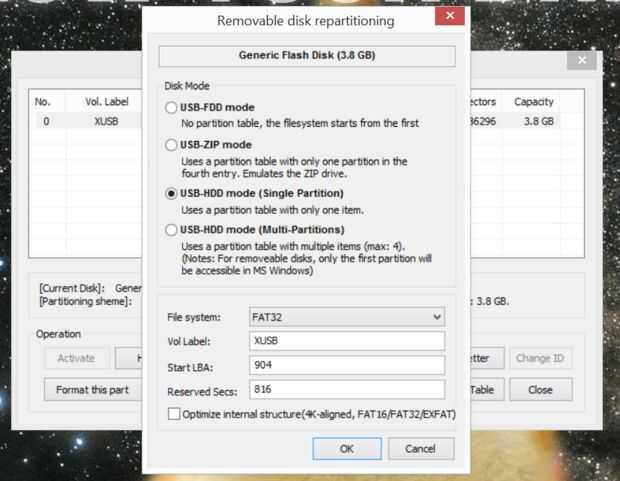
Task: Click the partially hidden Table button
Action: [x=486, y=390]
